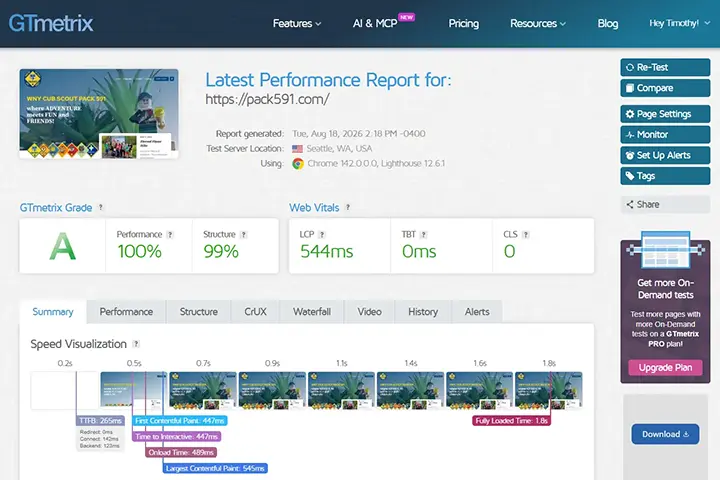The width and height of the screenshot is (720, 480).
Task: Open the Features dropdown menu
Action: pyautogui.click(x=297, y=23)
